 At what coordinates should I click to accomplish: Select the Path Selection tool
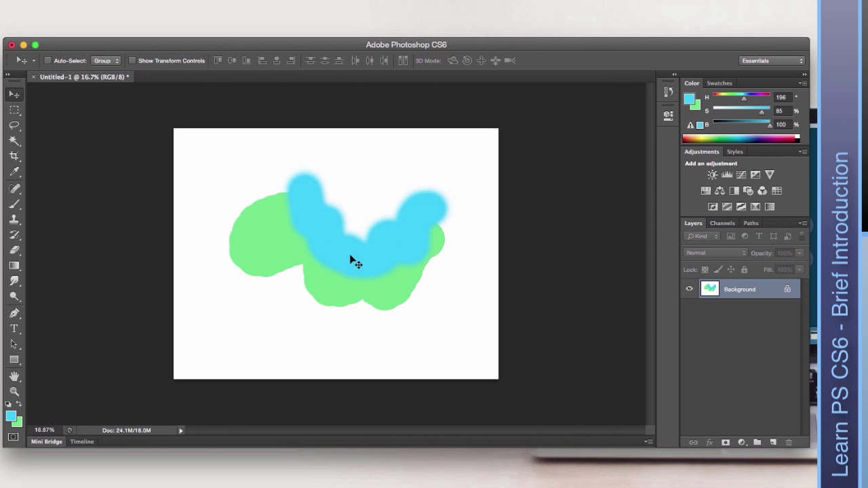click(14, 344)
